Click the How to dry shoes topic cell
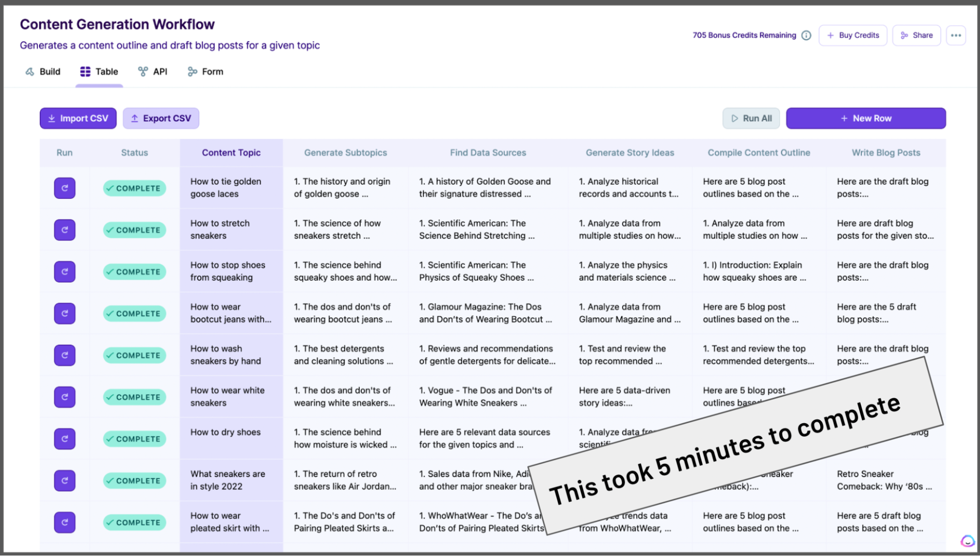Viewport: 980px width, 556px height. coord(231,437)
